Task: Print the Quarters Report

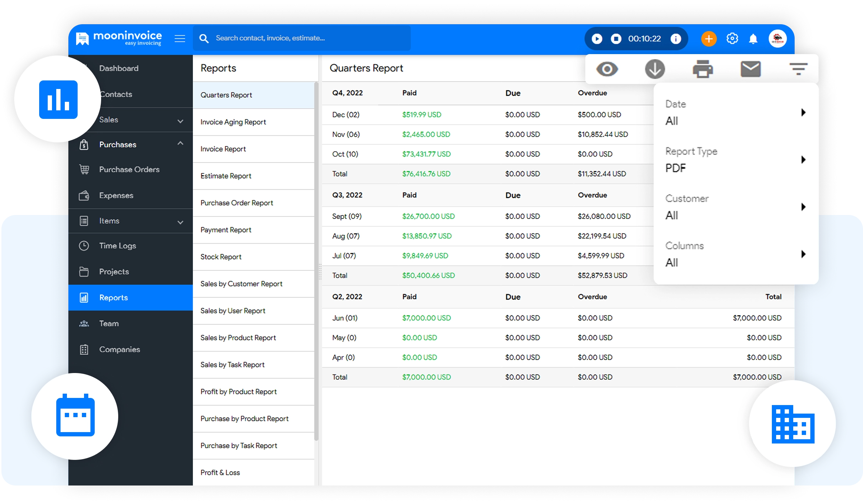Action: pos(702,69)
